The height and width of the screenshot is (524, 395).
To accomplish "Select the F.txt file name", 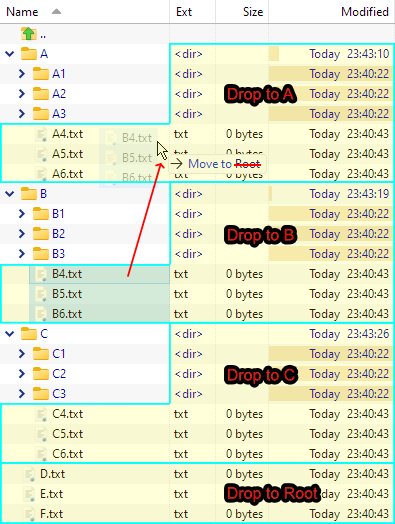I will [51, 515].
